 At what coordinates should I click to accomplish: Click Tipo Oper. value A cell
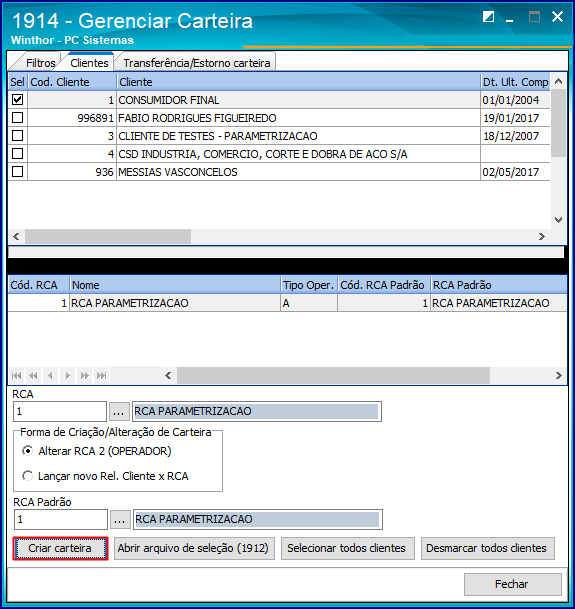point(309,303)
